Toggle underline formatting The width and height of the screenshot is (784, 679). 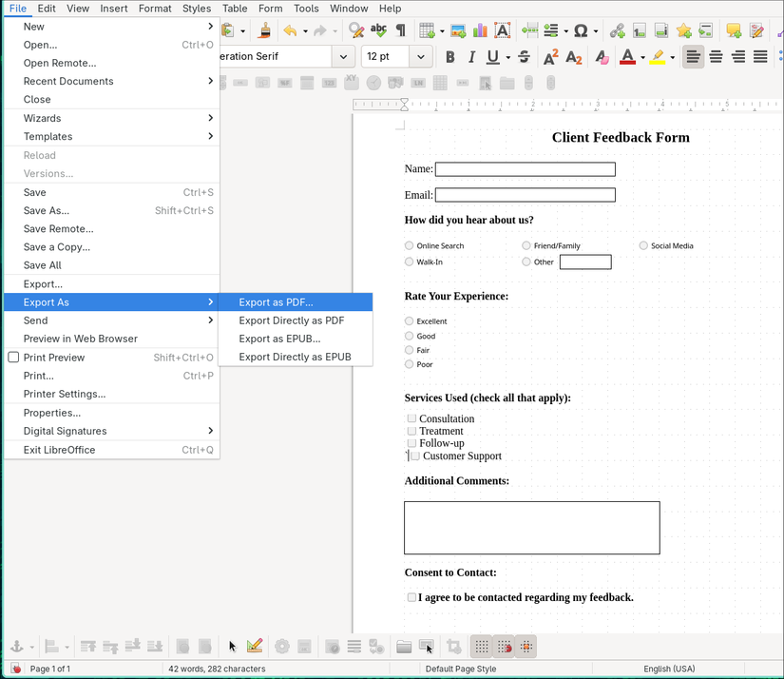[491, 56]
